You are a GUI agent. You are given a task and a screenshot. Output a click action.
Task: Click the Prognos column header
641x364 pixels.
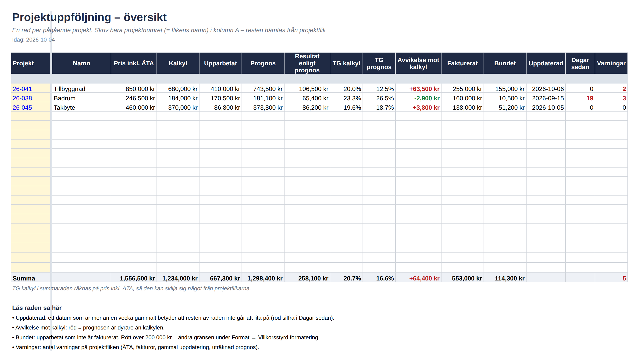click(263, 63)
